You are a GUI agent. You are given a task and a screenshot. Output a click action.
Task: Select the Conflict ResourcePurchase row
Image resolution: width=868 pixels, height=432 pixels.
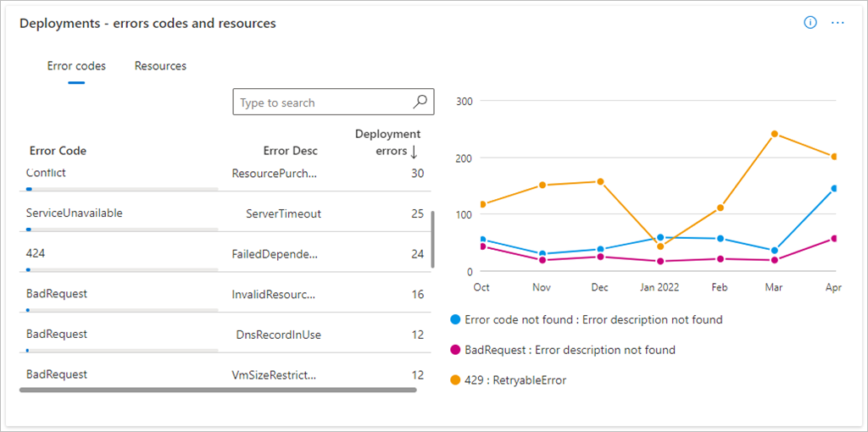click(x=225, y=174)
